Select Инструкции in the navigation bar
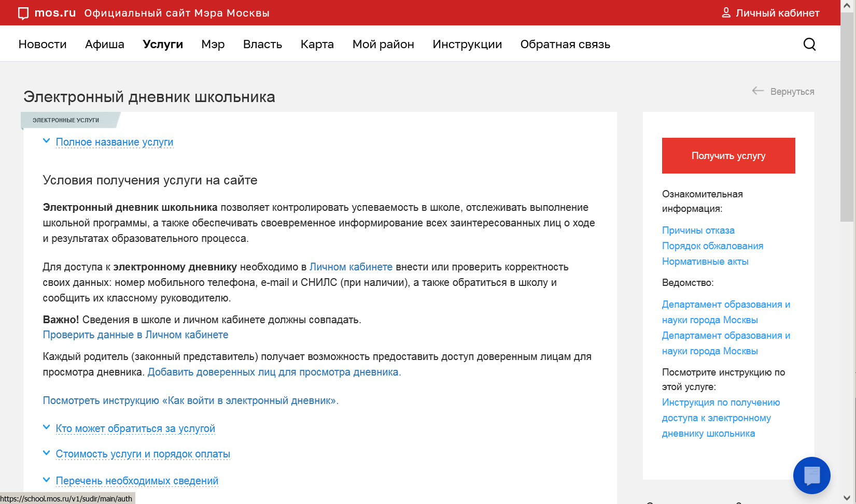 click(x=467, y=45)
